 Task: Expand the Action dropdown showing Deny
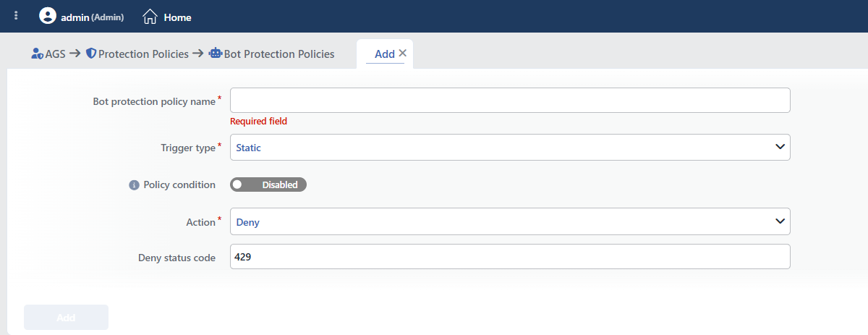(x=510, y=221)
